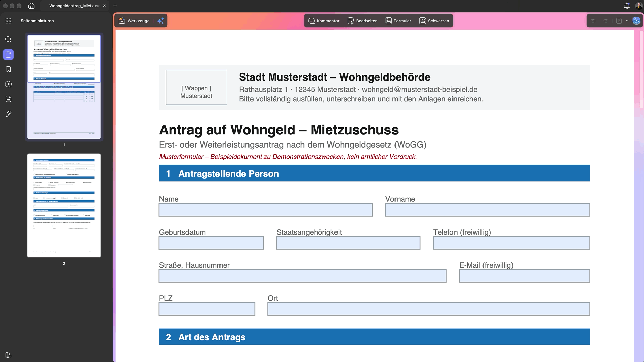Switch to Bearbeiten mode
This screenshot has height=362, width=644.
click(362, 21)
